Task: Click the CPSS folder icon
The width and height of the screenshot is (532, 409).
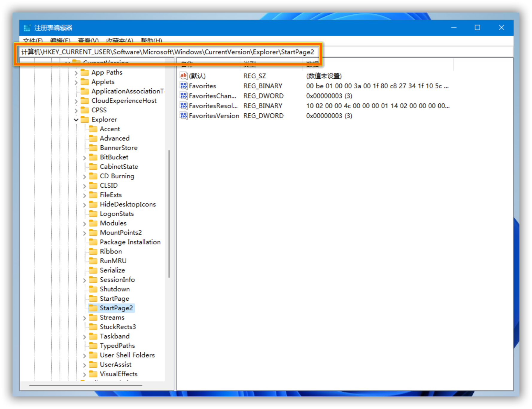Action: click(x=85, y=110)
